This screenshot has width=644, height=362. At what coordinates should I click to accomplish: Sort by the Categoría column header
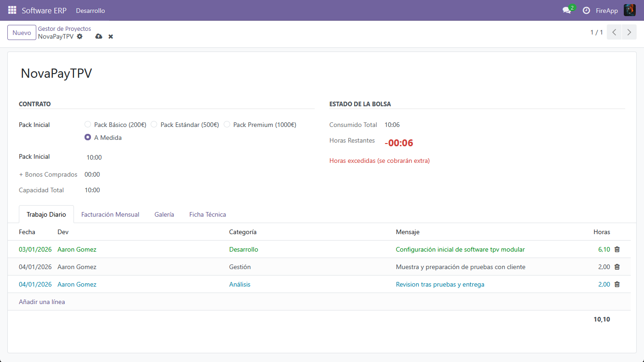point(243,232)
